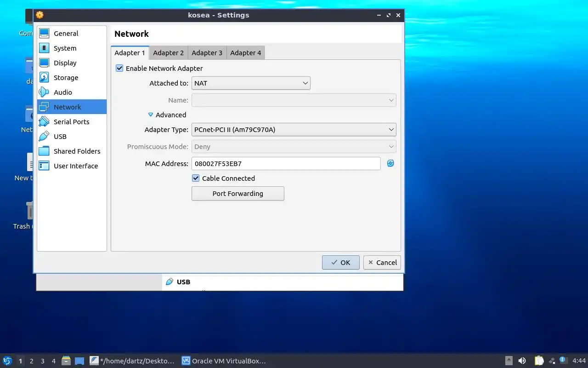Switch to Oracle VM VirtualBox taskbar entry

pos(224,361)
